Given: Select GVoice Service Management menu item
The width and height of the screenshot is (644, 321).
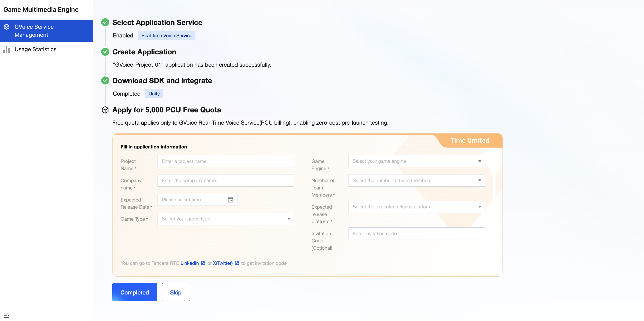Looking at the screenshot, I should [x=34, y=31].
